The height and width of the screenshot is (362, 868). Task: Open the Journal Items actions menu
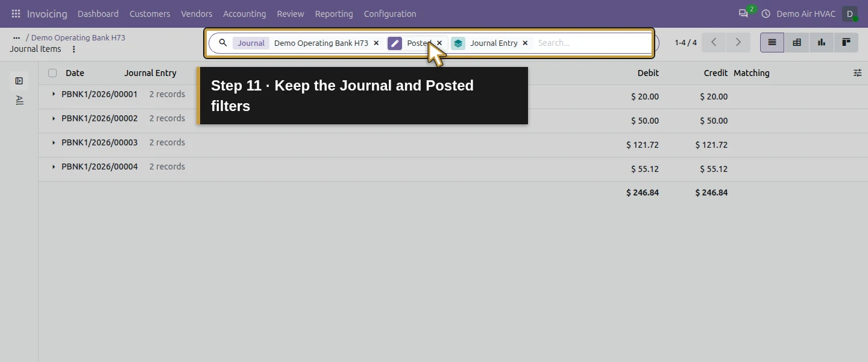click(x=74, y=49)
